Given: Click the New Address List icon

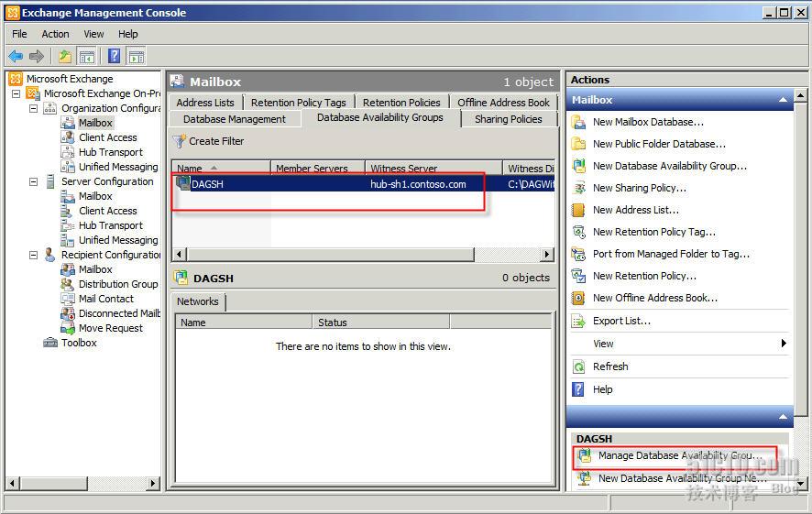Looking at the screenshot, I should (578, 210).
